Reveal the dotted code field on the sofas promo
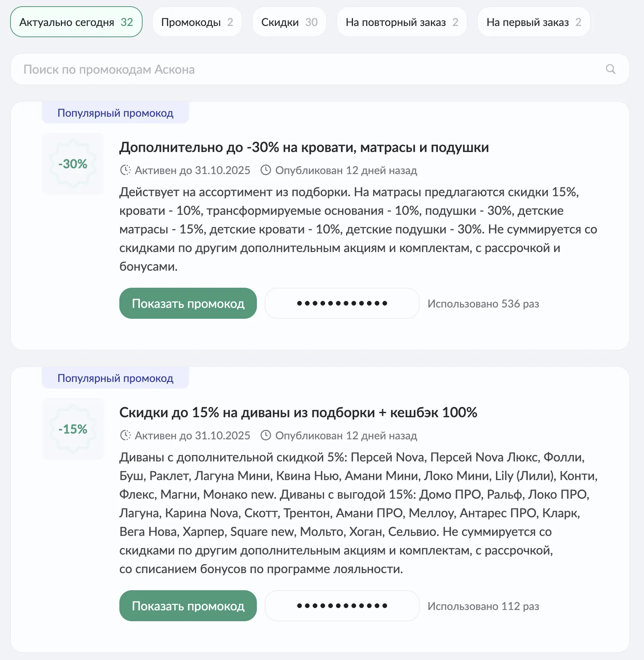This screenshot has width=644, height=660. coord(341,606)
